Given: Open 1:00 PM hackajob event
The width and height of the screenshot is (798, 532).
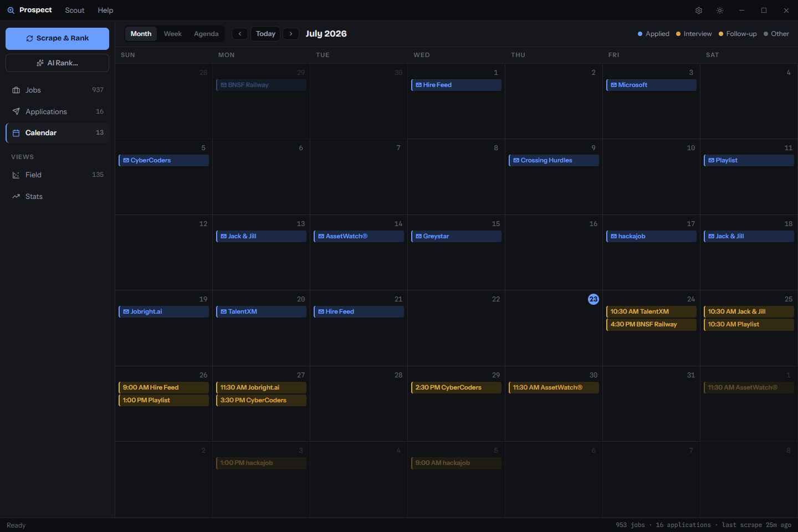Looking at the screenshot, I should [261, 463].
